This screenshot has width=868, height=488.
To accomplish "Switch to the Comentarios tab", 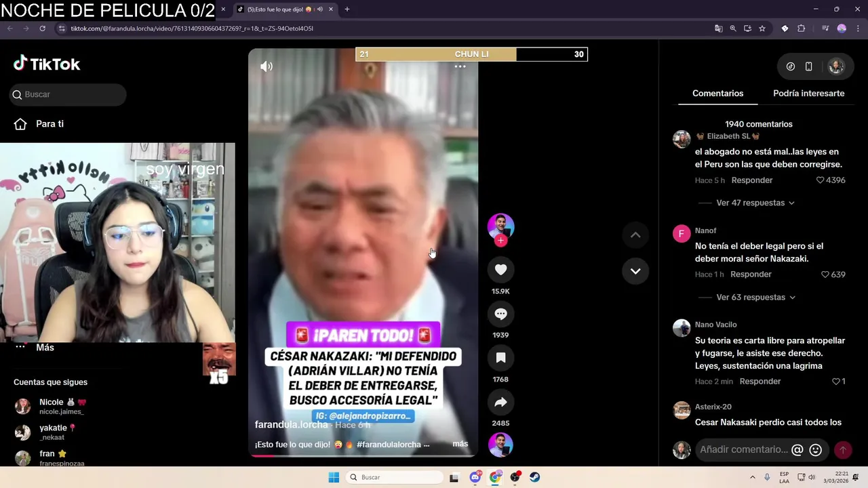I will 717,94.
